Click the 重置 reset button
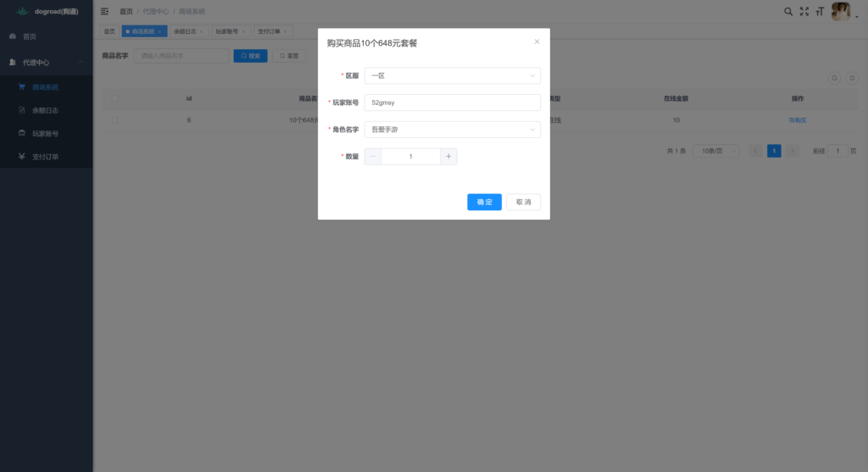This screenshot has height=472, width=868. click(289, 56)
